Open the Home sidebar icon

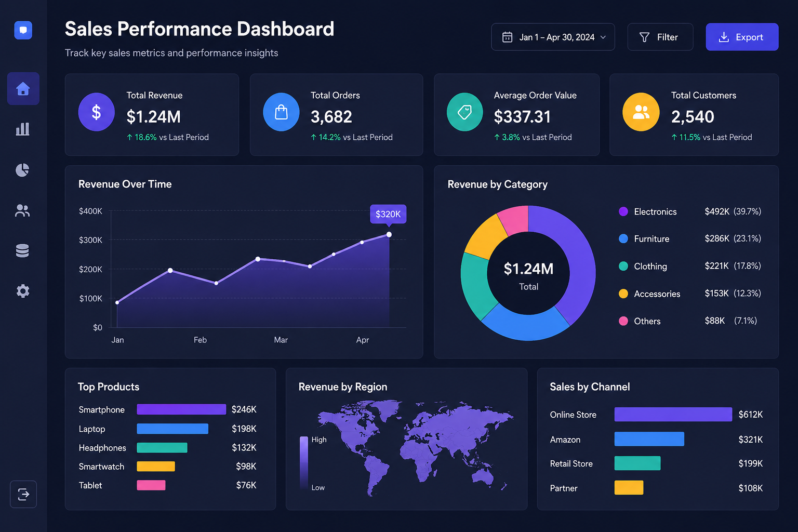click(23, 89)
